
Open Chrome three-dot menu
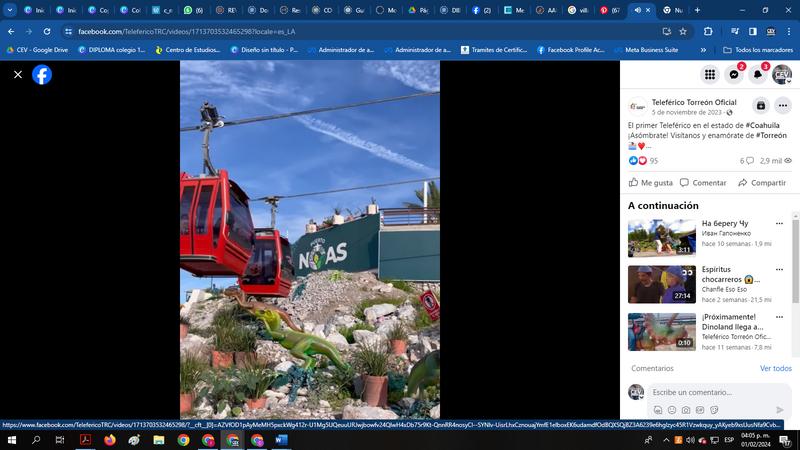tap(789, 31)
